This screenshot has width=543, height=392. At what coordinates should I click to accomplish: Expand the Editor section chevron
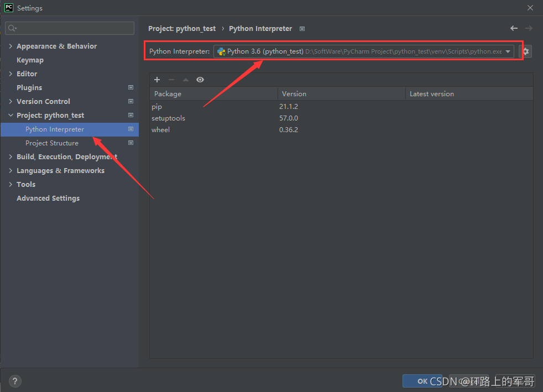11,74
